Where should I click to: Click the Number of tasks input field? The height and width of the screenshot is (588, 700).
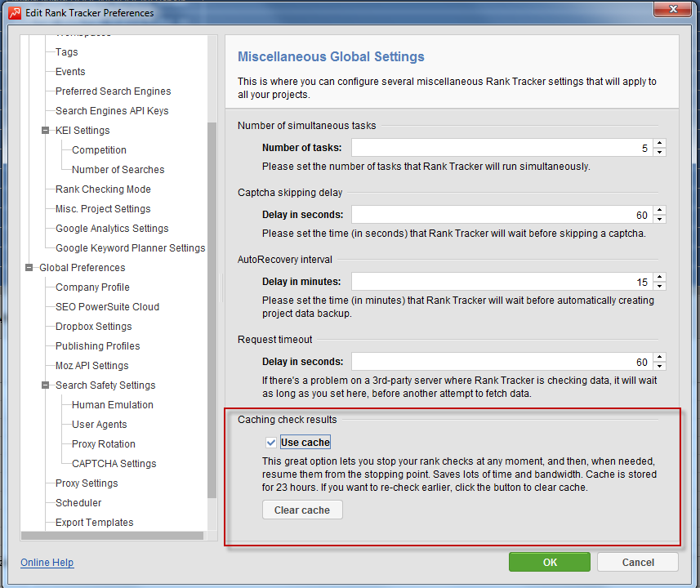[502, 148]
